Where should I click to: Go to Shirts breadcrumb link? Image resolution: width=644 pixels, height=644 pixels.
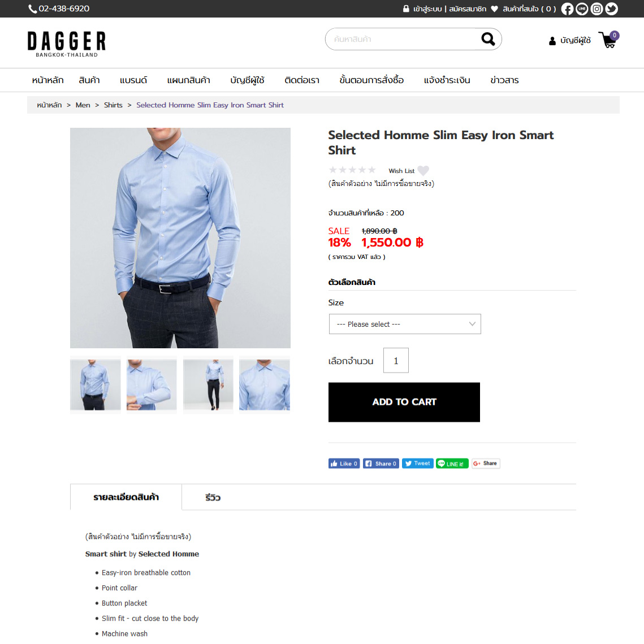pyautogui.click(x=113, y=105)
